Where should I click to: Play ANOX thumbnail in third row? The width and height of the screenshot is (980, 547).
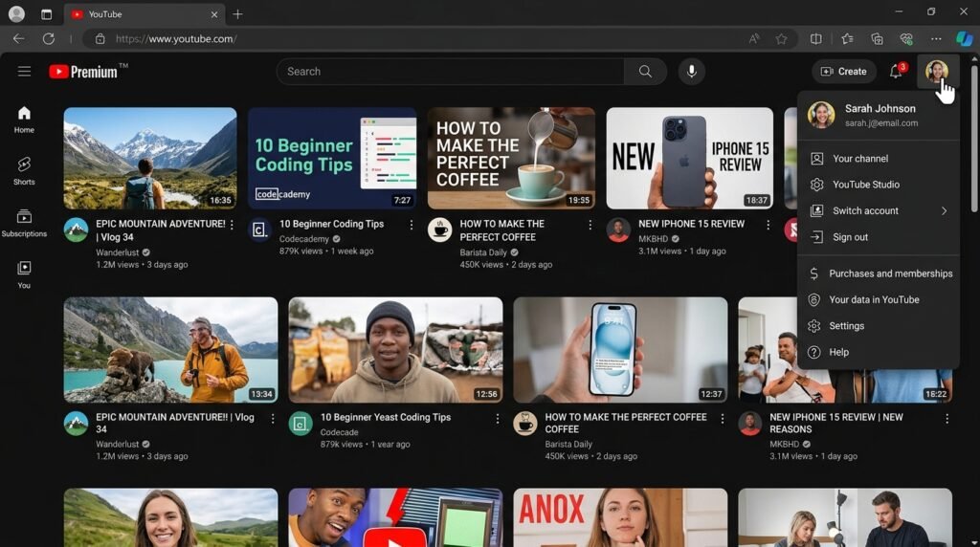(620, 517)
